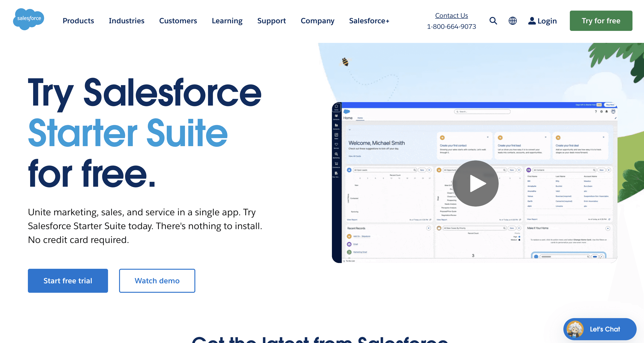This screenshot has height=343, width=644.
Task: Click the 'Starter Suite' headline text
Action: click(128, 133)
